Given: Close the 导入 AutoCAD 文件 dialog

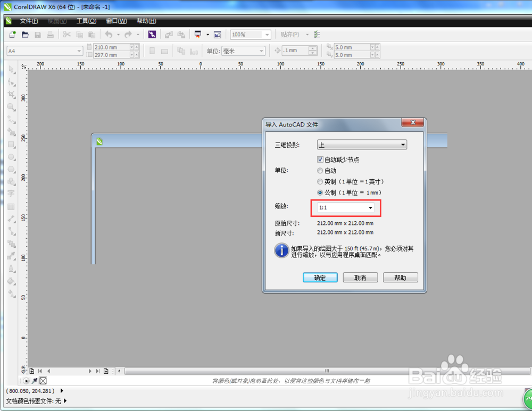Looking at the screenshot, I should 413,122.
